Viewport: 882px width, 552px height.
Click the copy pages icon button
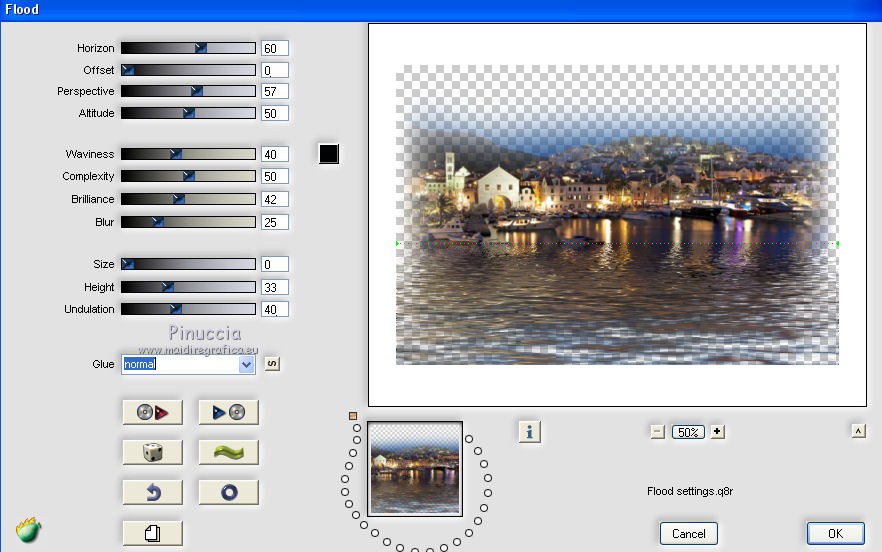coord(152,533)
